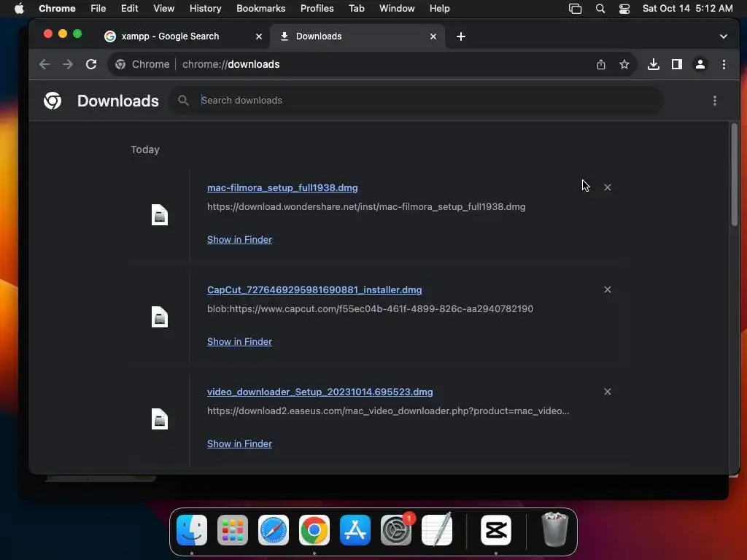Image resolution: width=747 pixels, height=560 pixels.
Task: Click the Chrome logo beside Downloads heading
Action: 53,101
